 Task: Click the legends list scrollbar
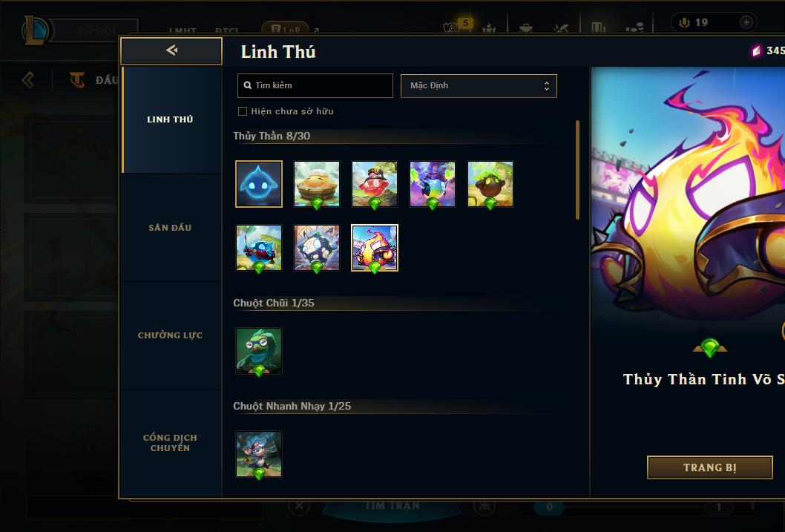(x=578, y=170)
